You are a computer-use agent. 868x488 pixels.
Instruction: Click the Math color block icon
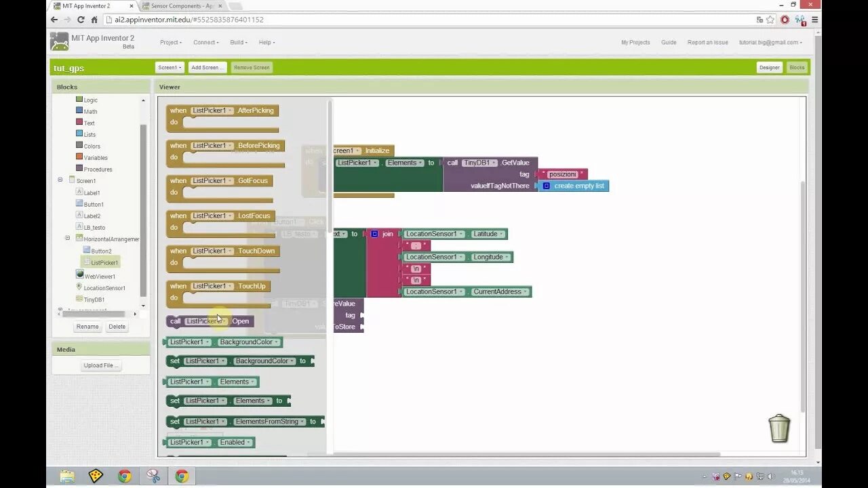[79, 110]
